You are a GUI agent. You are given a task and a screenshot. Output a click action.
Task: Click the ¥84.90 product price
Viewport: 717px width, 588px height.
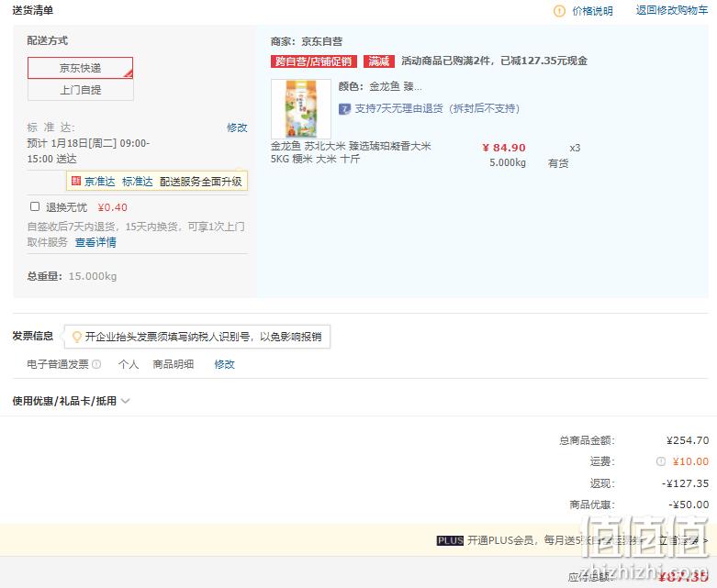click(504, 148)
